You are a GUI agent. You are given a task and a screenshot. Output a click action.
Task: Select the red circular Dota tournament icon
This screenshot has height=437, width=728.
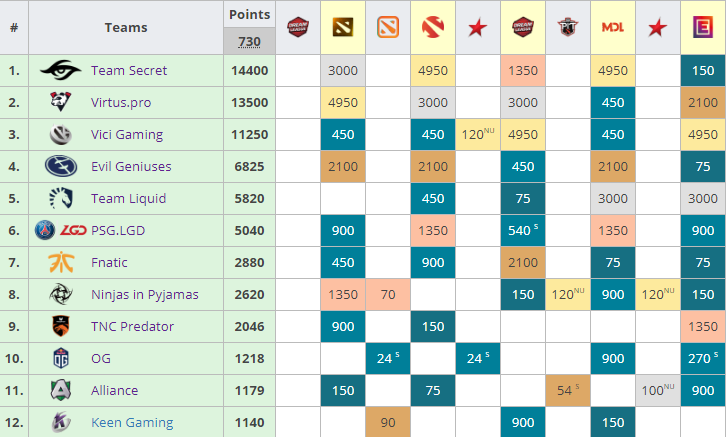pyautogui.click(x=433, y=27)
